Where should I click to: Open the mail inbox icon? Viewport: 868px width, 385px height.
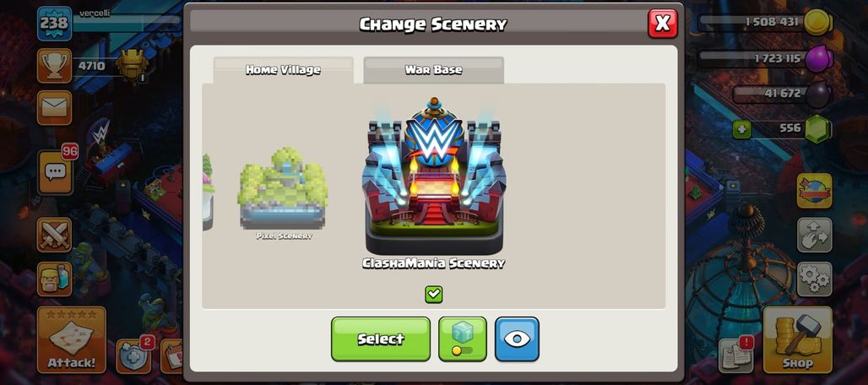point(54,107)
